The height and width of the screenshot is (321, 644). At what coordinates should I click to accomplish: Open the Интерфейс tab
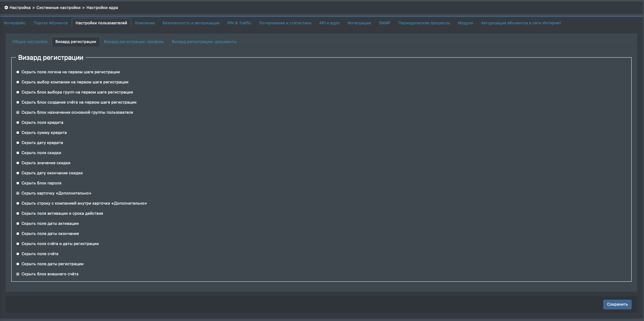click(15, 23)
